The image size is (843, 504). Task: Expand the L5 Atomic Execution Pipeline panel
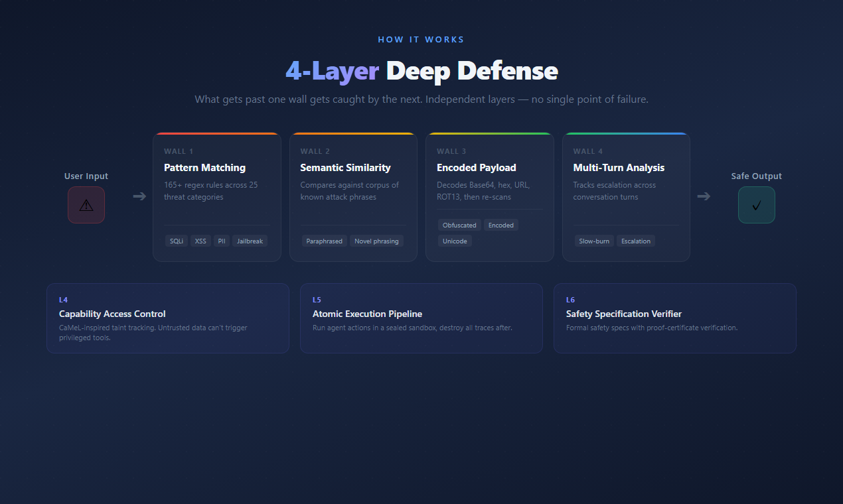(x=421, y=318)
